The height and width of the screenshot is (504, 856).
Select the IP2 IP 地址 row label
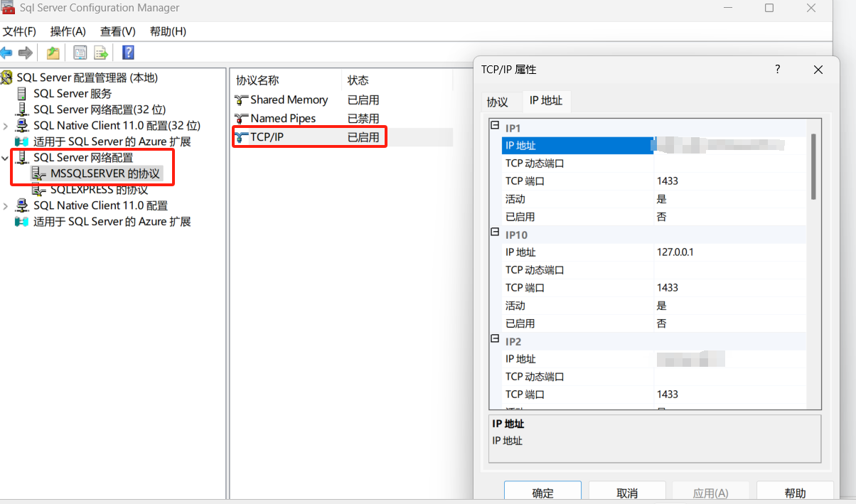tap(520, 358)
